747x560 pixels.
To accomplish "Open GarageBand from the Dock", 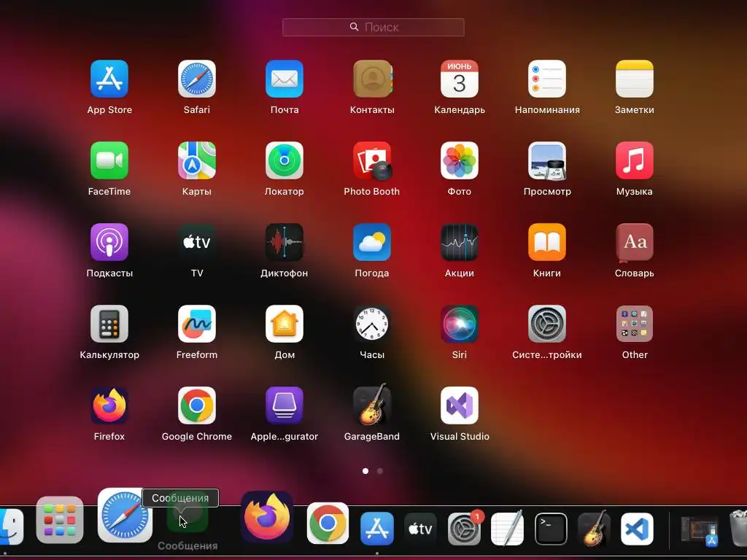I will click(594, 528).
